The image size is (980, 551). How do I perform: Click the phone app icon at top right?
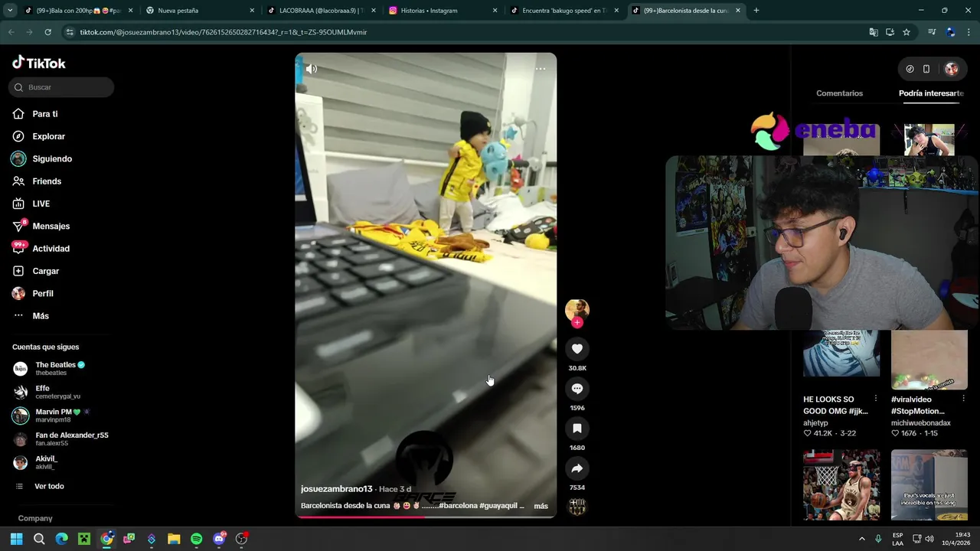pos(926,69)
